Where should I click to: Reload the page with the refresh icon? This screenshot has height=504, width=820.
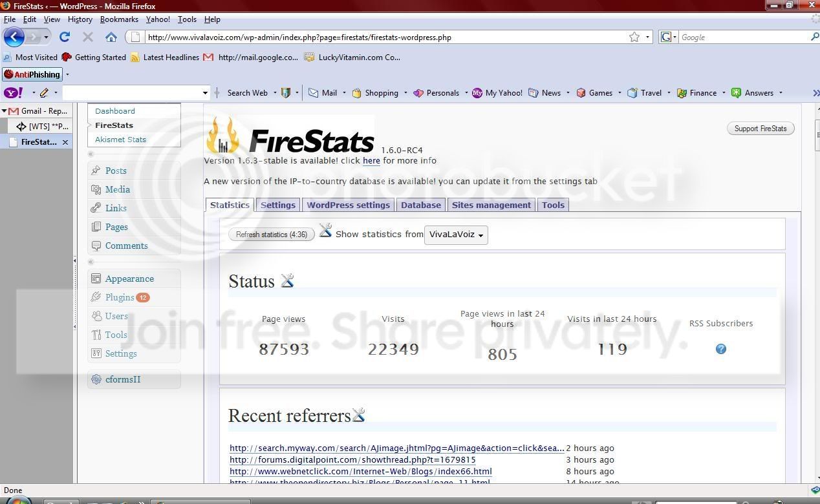click(65, 37)
